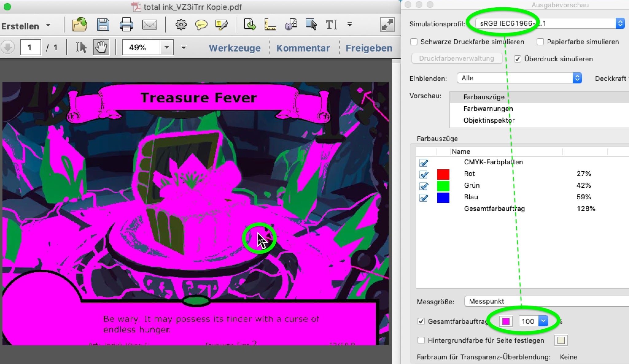Click the Gesamtfarbauftrag 128% row
Viewport: 629px width, 364px height.
(x=522, y=209)
